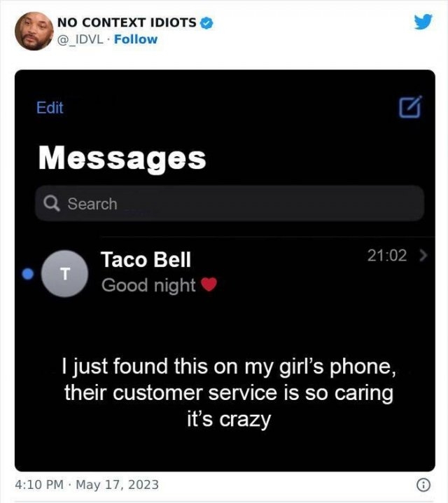Click the 21:02 message timestamp
This screenshot has height=503, width=448.
pyautogui.click(x=387, y=256)
